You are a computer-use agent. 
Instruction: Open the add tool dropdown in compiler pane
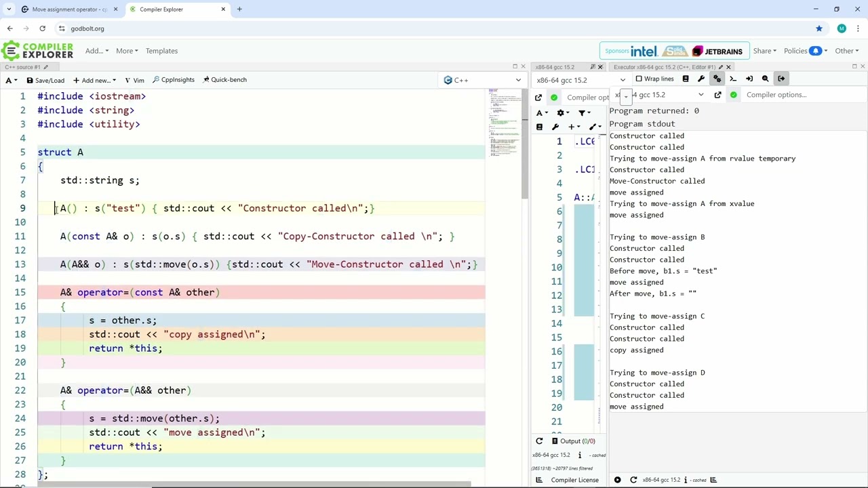pos(595,127)
